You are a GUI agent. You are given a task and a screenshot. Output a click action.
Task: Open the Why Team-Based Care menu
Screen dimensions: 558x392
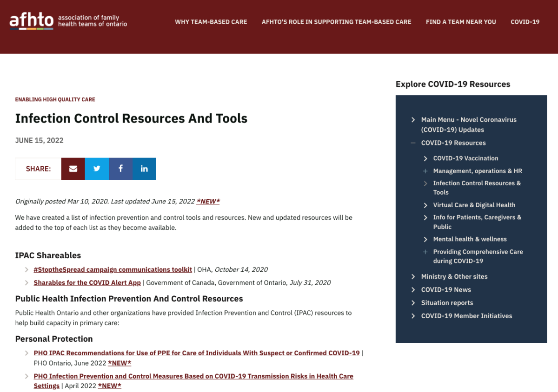(x=211, y=22)
